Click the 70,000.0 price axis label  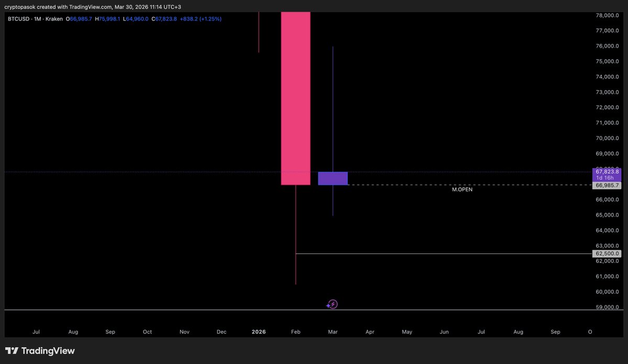607,138
